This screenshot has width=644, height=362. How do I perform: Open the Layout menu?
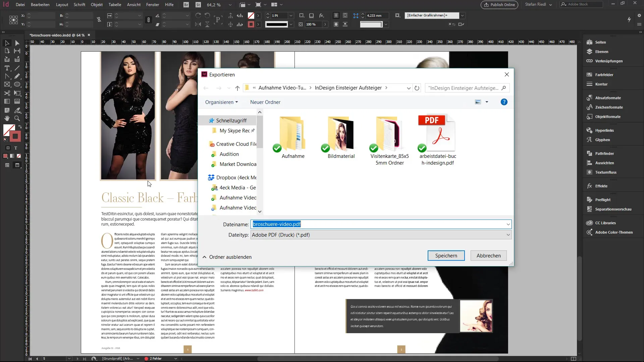(62, 5)
